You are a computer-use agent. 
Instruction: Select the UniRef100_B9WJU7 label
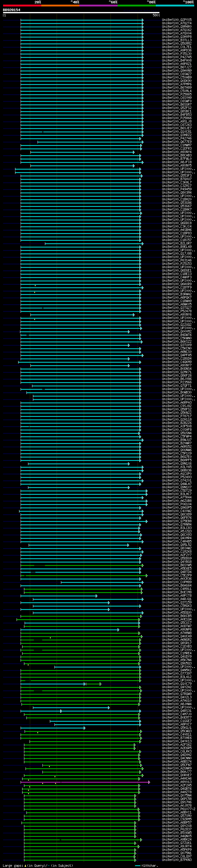176,440
